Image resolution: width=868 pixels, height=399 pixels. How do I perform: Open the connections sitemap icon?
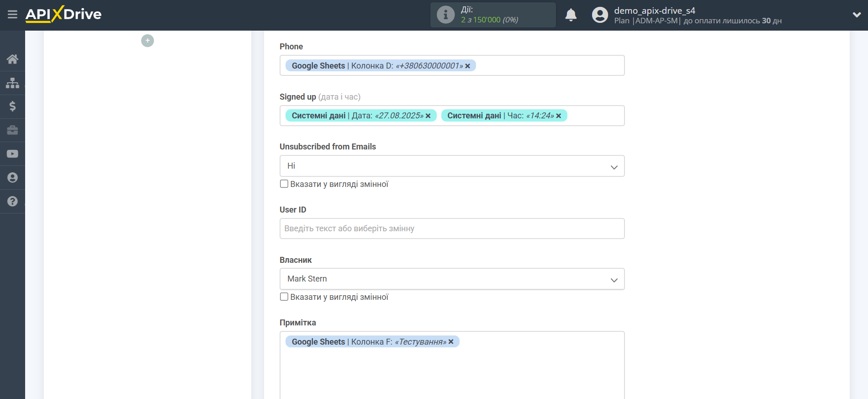(x=12, y=83)
